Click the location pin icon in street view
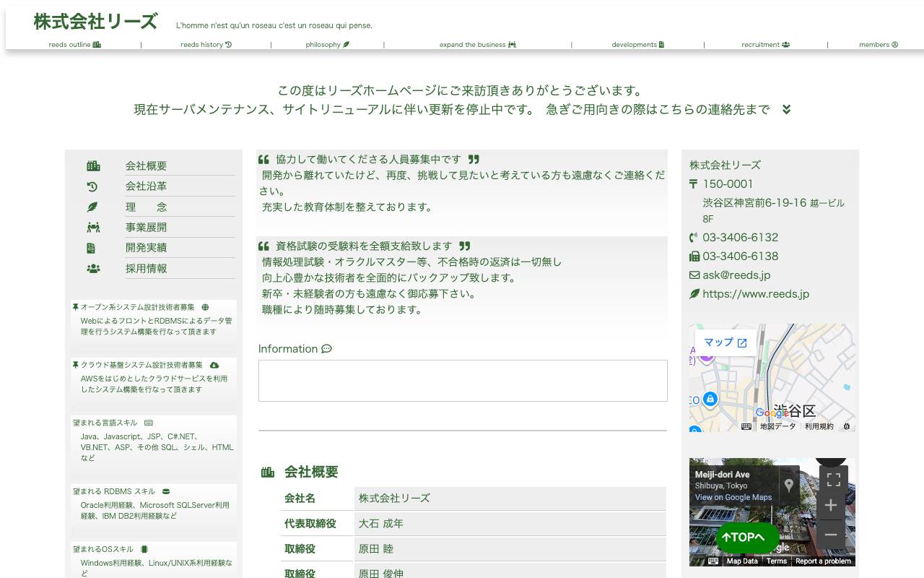The width and height of the screenshot is (924, 578). pos(790,486)
